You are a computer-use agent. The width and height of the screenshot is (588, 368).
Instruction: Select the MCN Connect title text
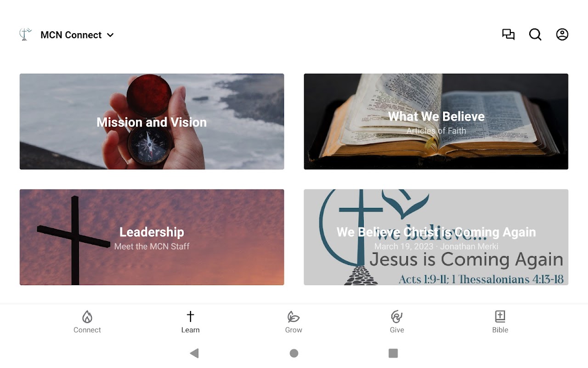71,35
